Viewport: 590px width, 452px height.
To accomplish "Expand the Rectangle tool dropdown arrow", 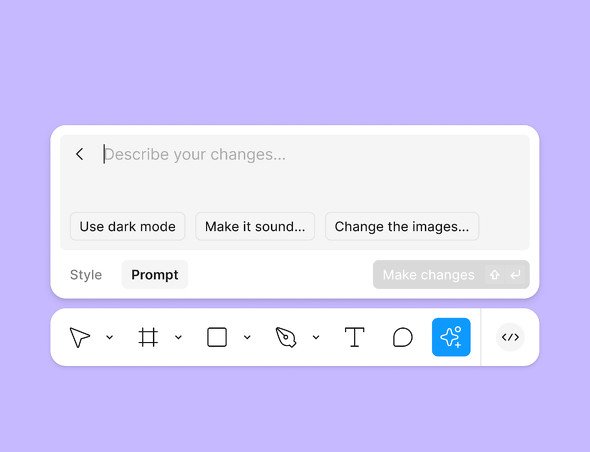I will (247, 337).
